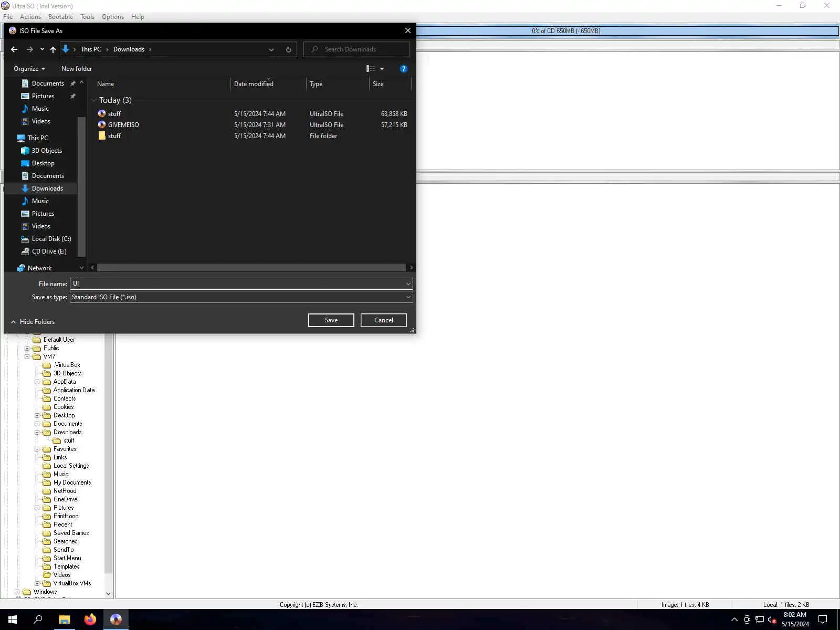This screenshot has height=630, width=840.
Task: Open the File menu
Action: [8, 17]
